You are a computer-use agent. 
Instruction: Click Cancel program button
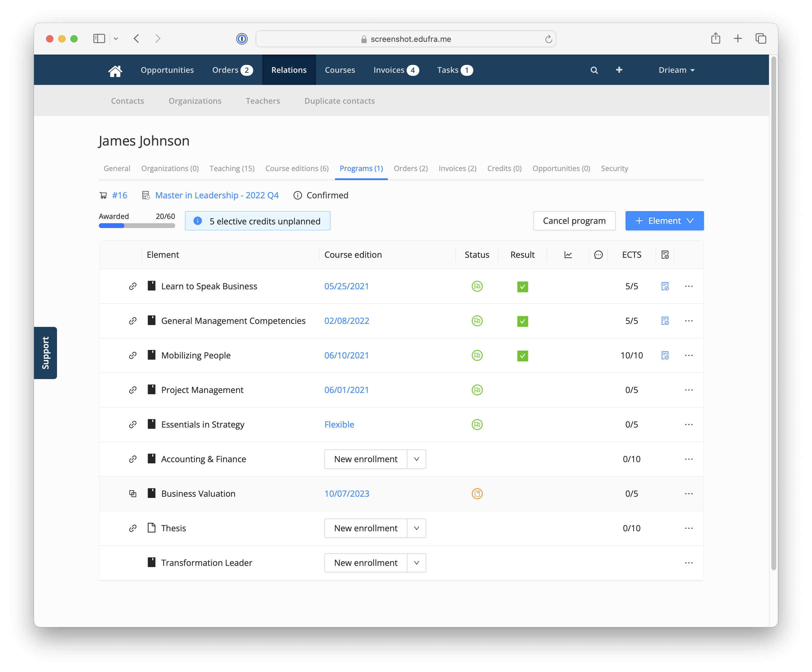[574, 221]
